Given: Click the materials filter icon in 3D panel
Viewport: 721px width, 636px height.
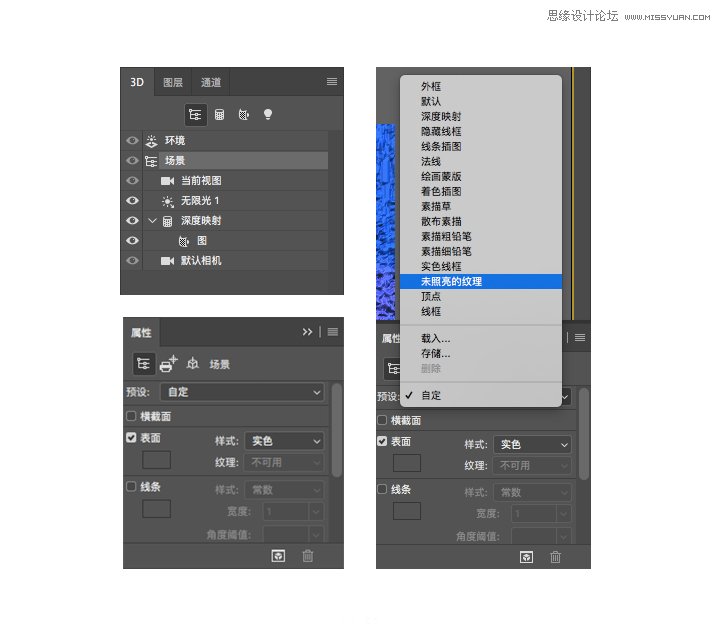Looking at the screenshot, I should click(243, 115).
